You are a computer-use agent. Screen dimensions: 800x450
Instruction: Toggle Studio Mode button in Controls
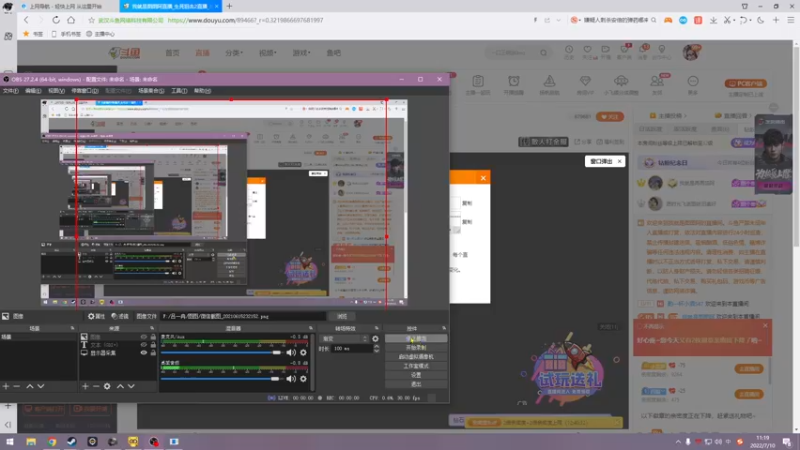(x=416, y=366)
